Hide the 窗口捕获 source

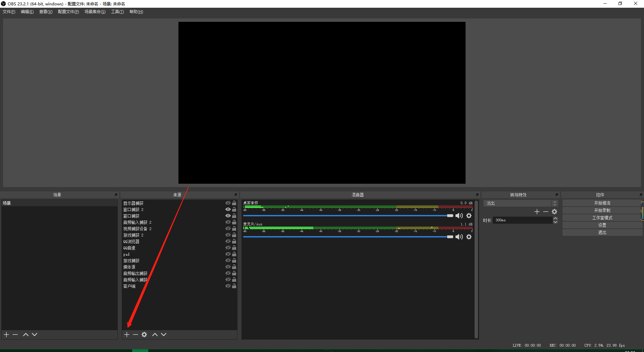click(x=228, y=216)
